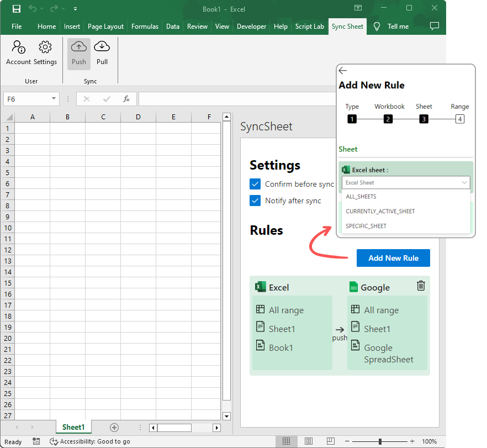This screenshot has width=487, height=448.
Task: Go to step 3 Sheet
Action: 424,119
